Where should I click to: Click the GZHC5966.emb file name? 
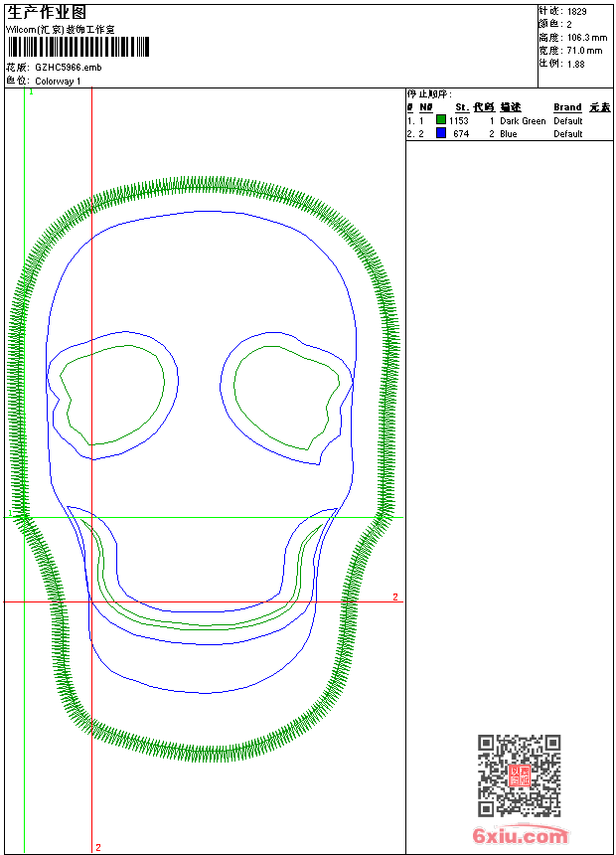68,68
